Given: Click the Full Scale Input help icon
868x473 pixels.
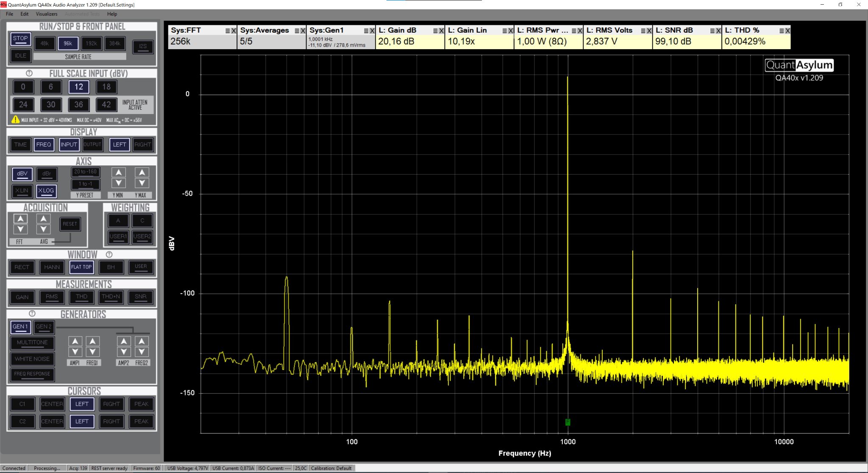Looking at the screenshot, I should point(29,73).
